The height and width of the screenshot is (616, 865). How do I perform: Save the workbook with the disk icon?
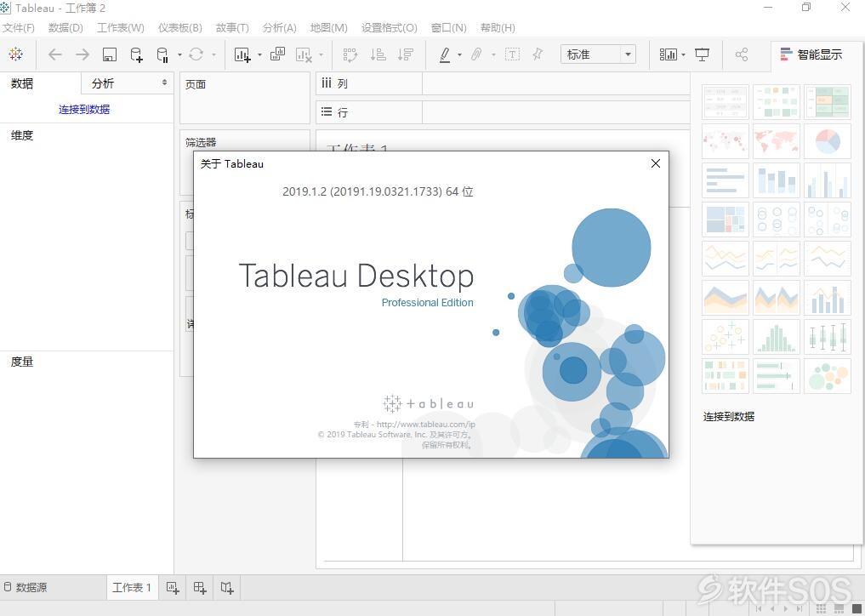point(109,54)
